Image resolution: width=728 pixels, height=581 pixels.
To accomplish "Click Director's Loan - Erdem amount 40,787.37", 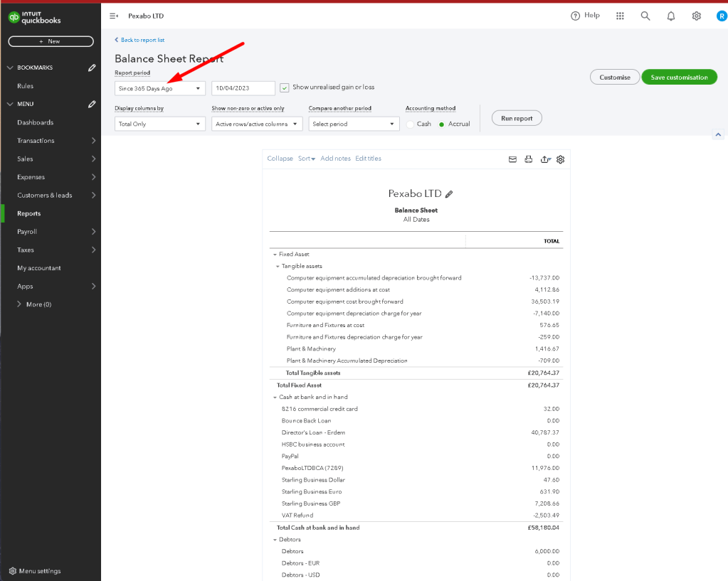I will click(545, 432).
